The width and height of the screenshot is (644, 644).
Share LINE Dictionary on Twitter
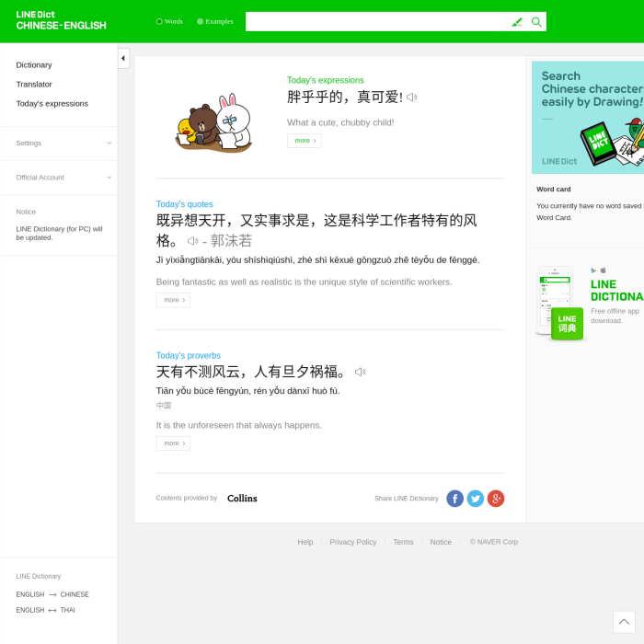(x=475, y=499)
